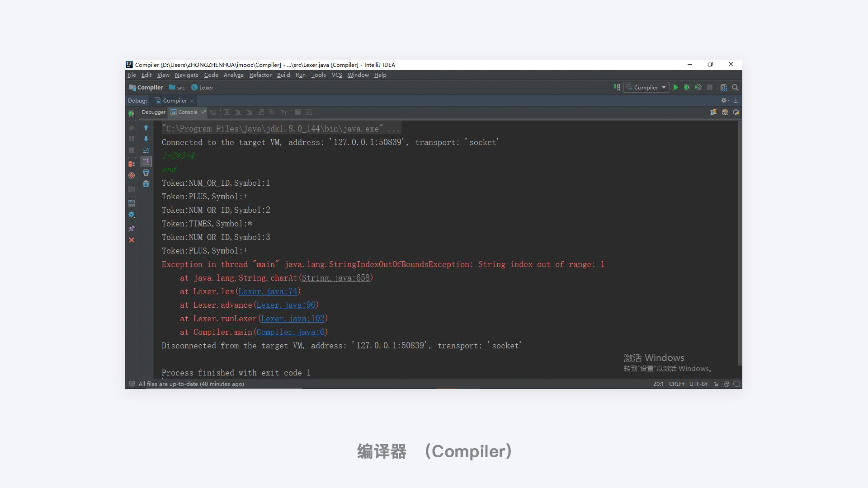
Task: Click the Step Into icon
Action: point(238,112)
